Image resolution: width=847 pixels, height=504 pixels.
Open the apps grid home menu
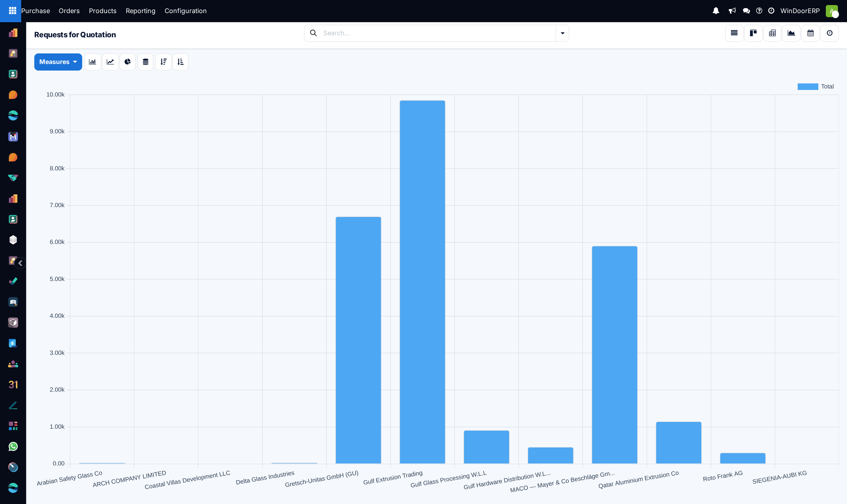tap(12, 11)
